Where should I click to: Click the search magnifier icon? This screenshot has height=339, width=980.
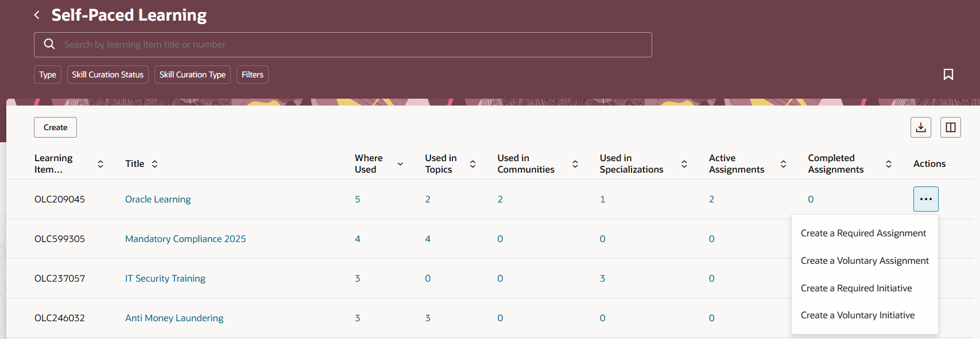49,44
